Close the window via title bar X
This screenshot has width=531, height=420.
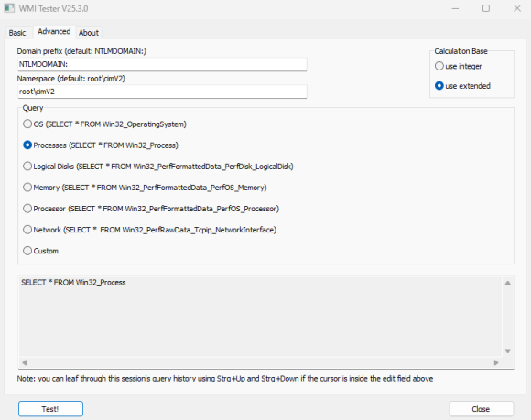(x=517, y=8)
